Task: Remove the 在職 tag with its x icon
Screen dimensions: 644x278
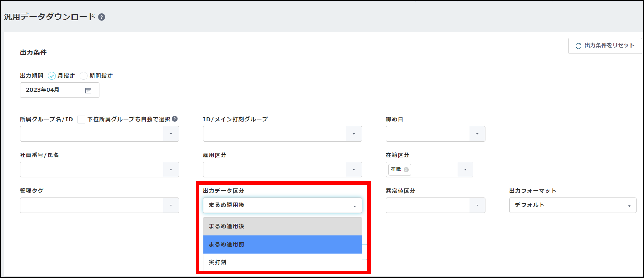Action: (x=406, y=170)
